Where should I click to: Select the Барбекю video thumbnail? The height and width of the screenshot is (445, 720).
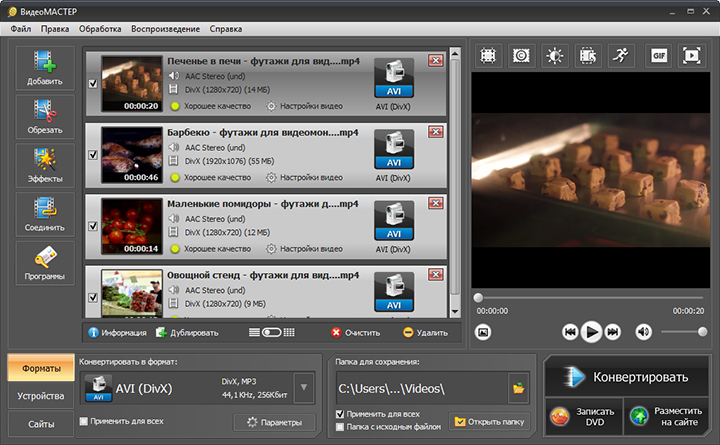[132, 155]
